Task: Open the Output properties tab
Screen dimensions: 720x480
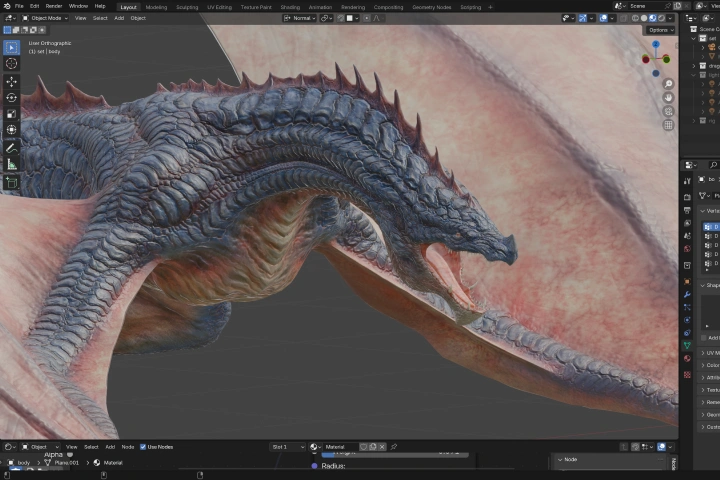Action: click(x=687, y=210)
